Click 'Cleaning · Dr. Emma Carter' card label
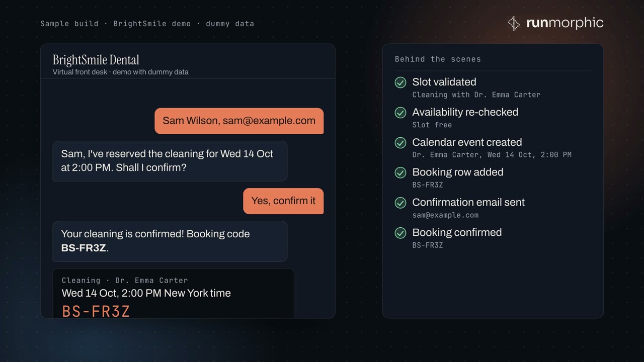This screenshot has height=362, width=644. coord(125,281)
